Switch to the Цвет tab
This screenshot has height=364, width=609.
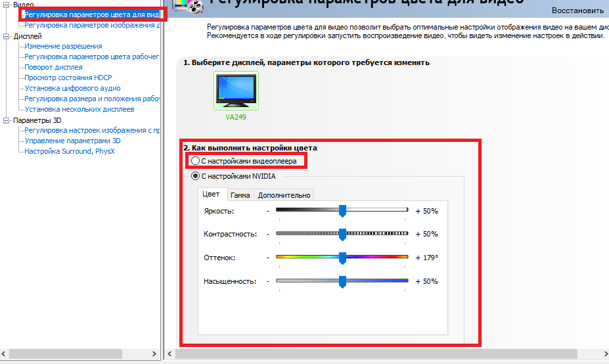pyautogui.click(x=211, y=194)
